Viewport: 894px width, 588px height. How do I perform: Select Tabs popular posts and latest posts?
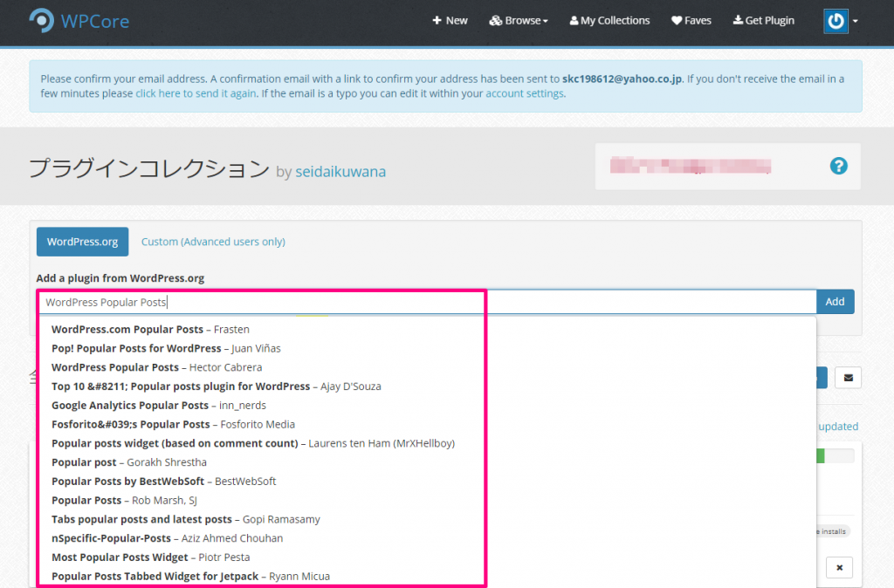[x=186, y=519]
